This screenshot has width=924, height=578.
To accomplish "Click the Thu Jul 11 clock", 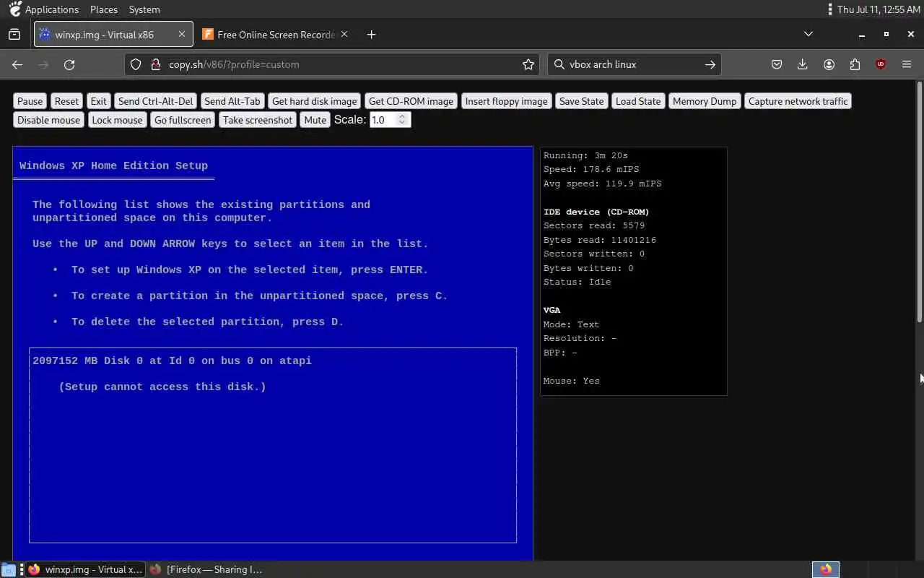I will [x=879, y=9].
